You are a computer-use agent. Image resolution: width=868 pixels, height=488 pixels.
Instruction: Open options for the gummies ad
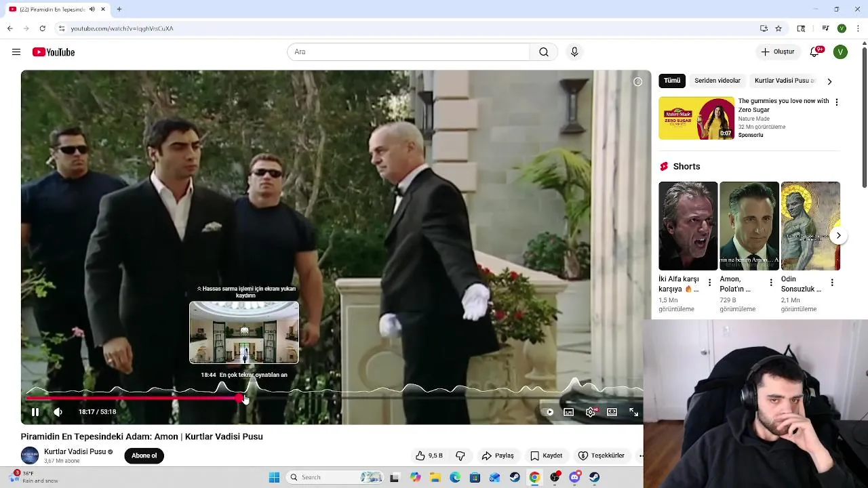pos(836,102)
